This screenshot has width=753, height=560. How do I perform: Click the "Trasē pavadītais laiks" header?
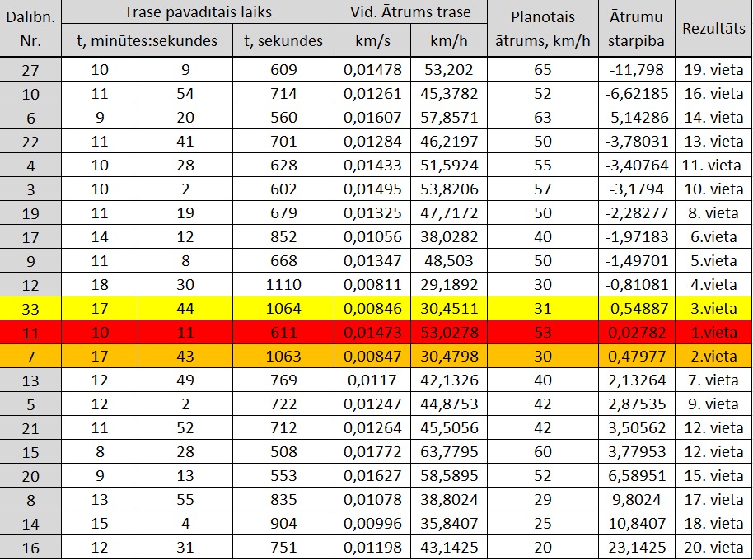197,13
